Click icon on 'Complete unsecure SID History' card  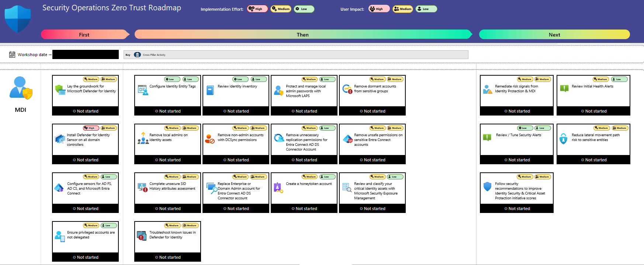point(143,187)
